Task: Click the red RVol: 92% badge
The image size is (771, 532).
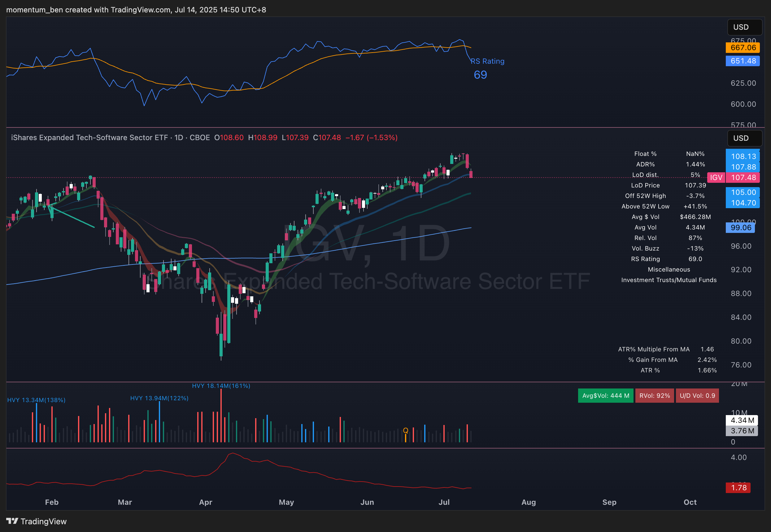Action: click(655, 396)
